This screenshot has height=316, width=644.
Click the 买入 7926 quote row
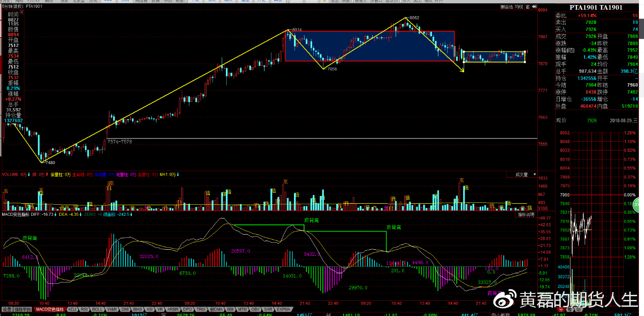pyautogui.click(x=597, y=29)
